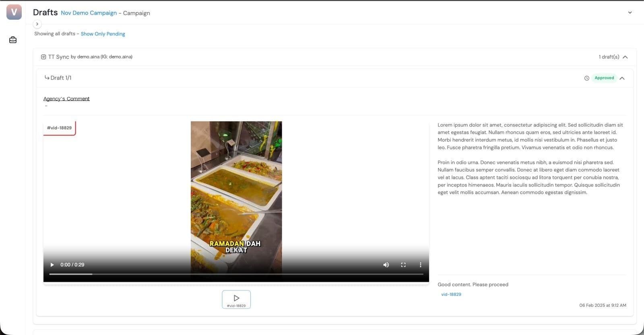
Task: Click Show Only Pending filter
Action: tap(103, 34)
